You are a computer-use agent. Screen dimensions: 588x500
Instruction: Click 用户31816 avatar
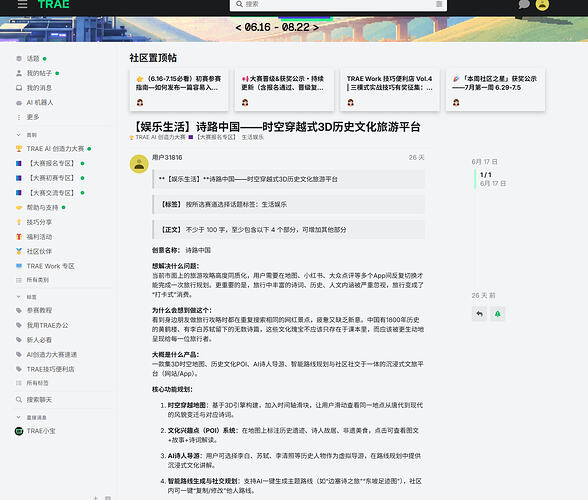coord(139,164)
